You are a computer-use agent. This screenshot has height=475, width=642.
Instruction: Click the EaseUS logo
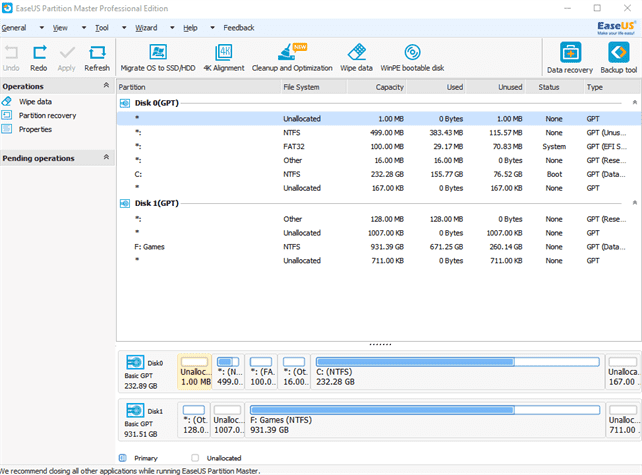[616, 28]
